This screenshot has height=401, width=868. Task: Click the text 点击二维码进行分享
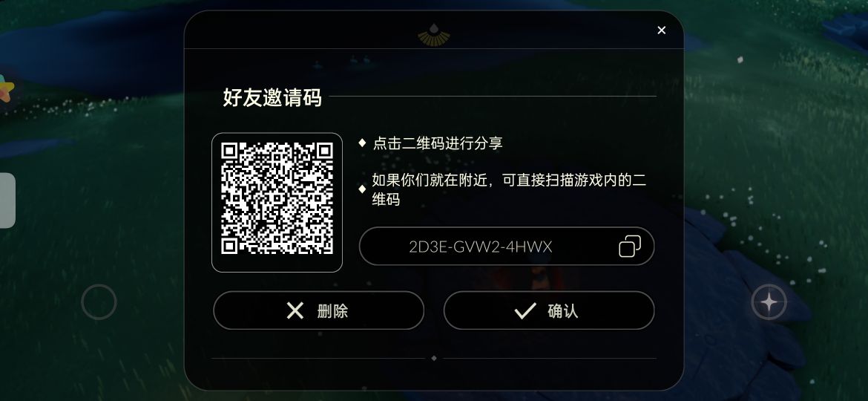[437, 143]
